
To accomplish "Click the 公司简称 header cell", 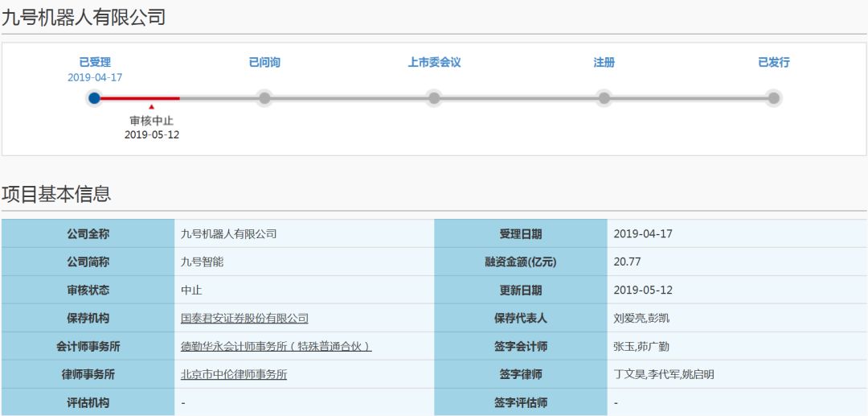I will pyautogui.click(x=88, y=262).
